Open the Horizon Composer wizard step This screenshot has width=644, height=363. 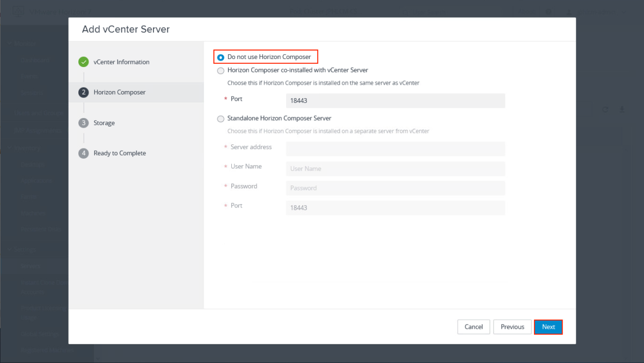(x=120, y=92)
